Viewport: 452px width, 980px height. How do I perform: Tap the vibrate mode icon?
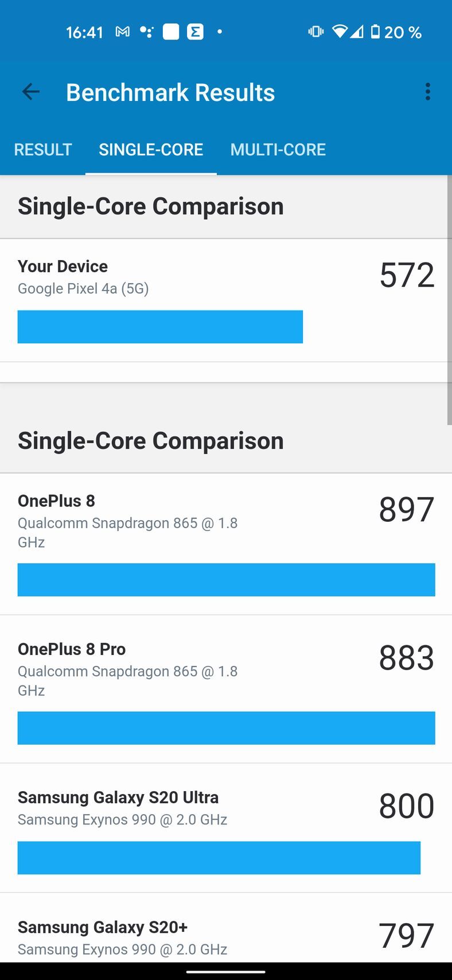tap(315, 32)
